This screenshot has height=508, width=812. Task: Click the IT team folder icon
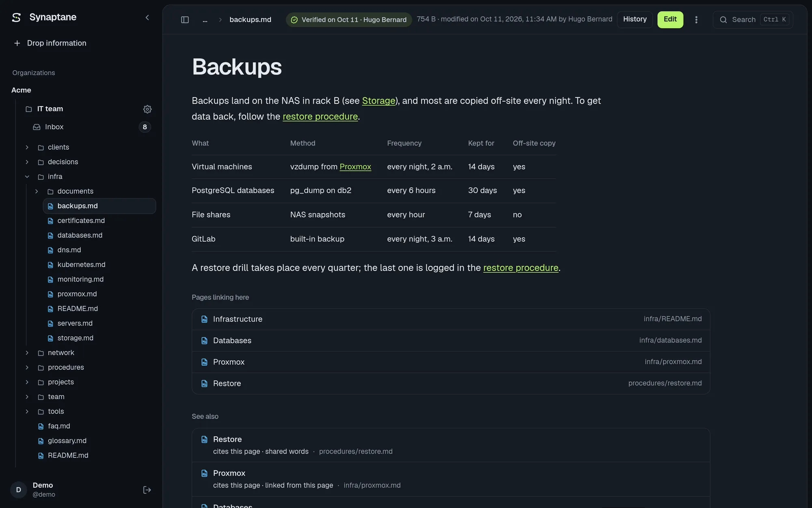[x=28, y=109]
